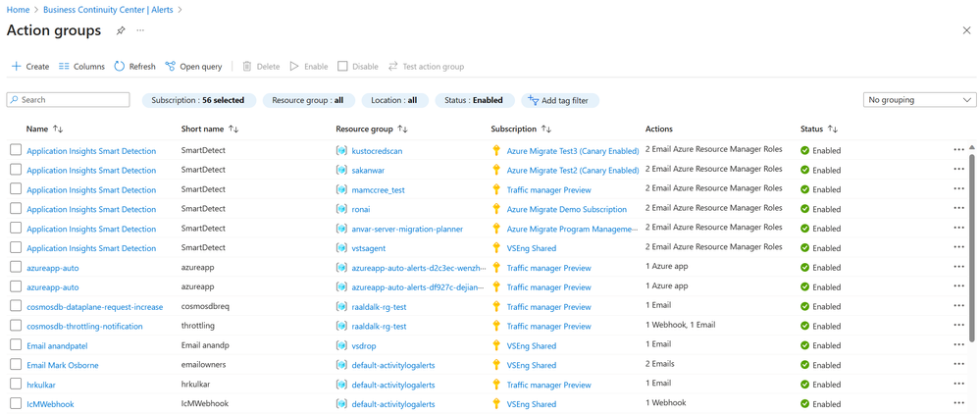Open the IcMWebhook action group link
Viewport: 980px width, 414px height.
click(x=50, y=404)
